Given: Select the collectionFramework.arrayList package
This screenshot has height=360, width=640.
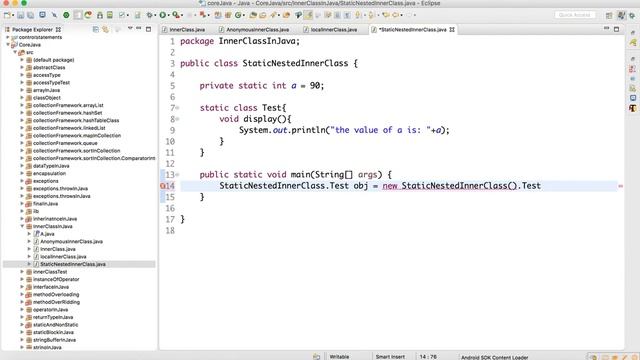Looking at the screenshot, I should point(68,105).
